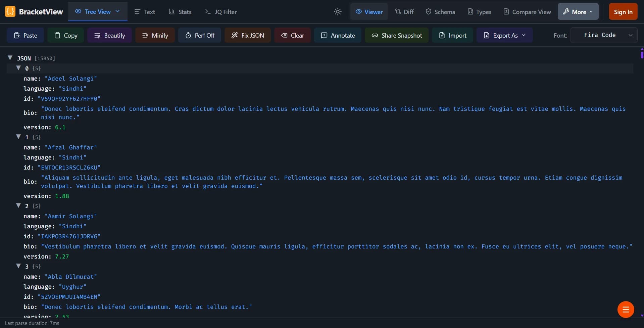
Task: Open Compare View
Action: 527,12
